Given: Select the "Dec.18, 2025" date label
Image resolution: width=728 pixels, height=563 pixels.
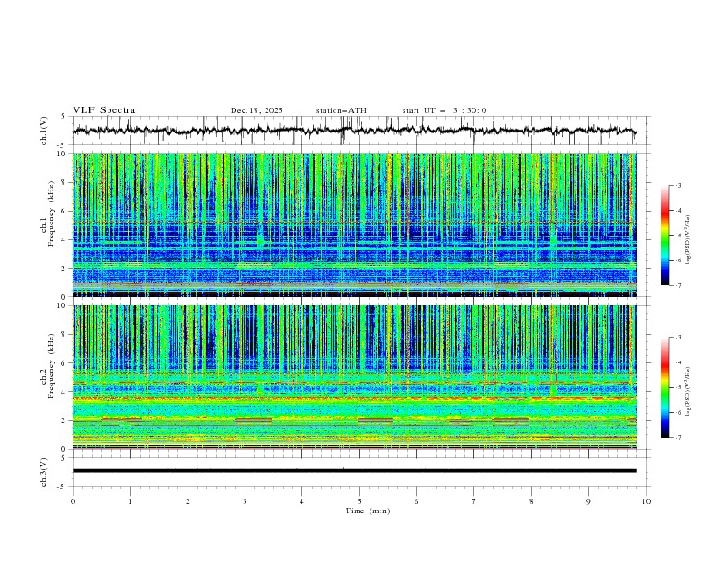Looking at the screenshot, I should [256, 110].
